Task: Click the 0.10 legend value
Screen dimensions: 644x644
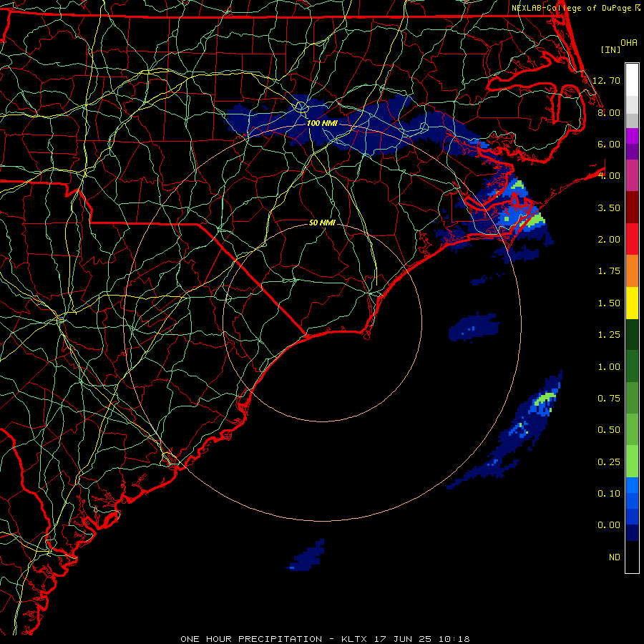Action: coord(609,494)
